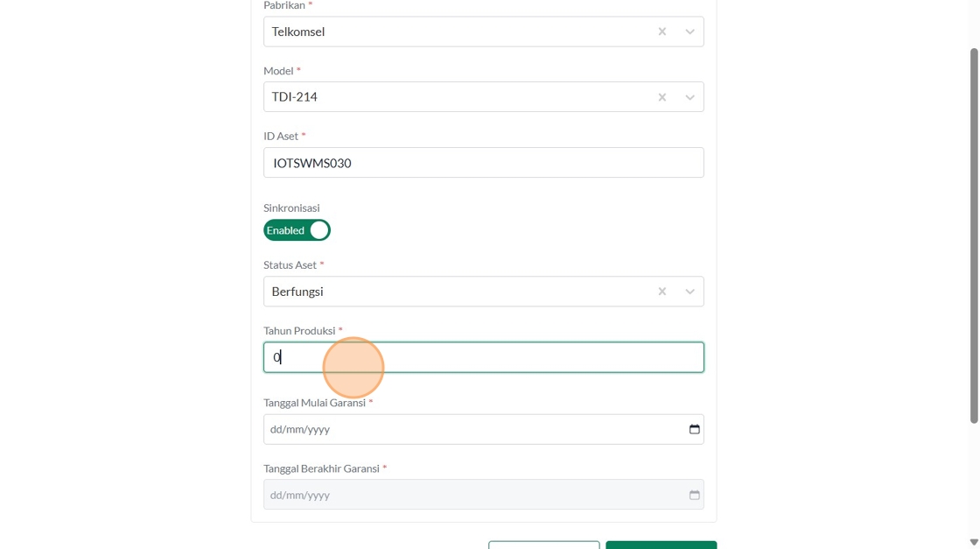Click the scroll-down arrow of the page scrollbar
The height and width of the screenshot is (549, 980).
click(974, 542)
